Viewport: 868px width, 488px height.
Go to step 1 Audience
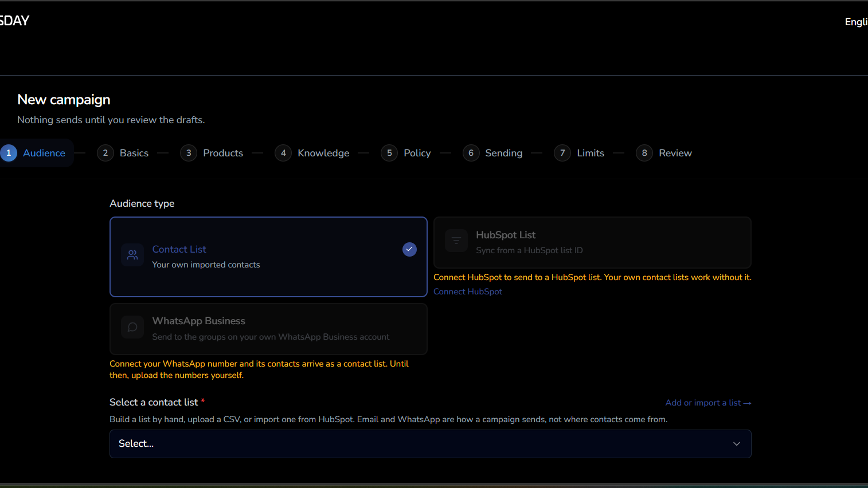click(36, 153)
